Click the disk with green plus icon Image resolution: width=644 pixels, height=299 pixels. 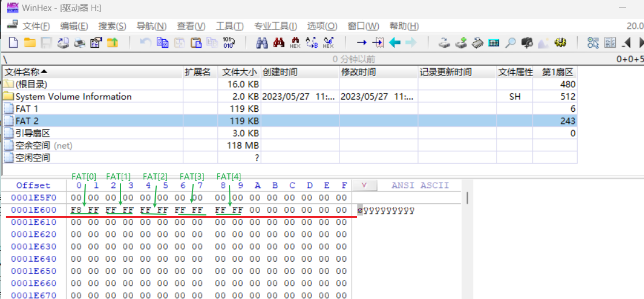click(461, 42)
